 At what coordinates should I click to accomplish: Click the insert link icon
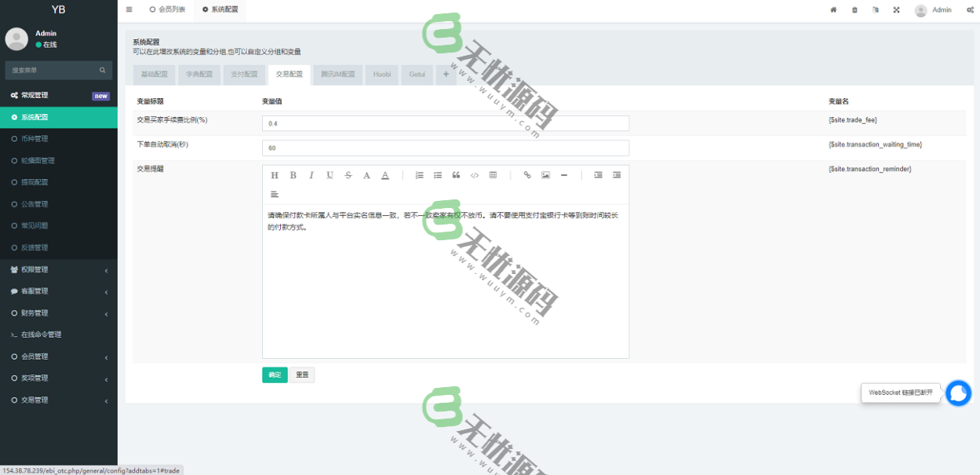point(527,175)
